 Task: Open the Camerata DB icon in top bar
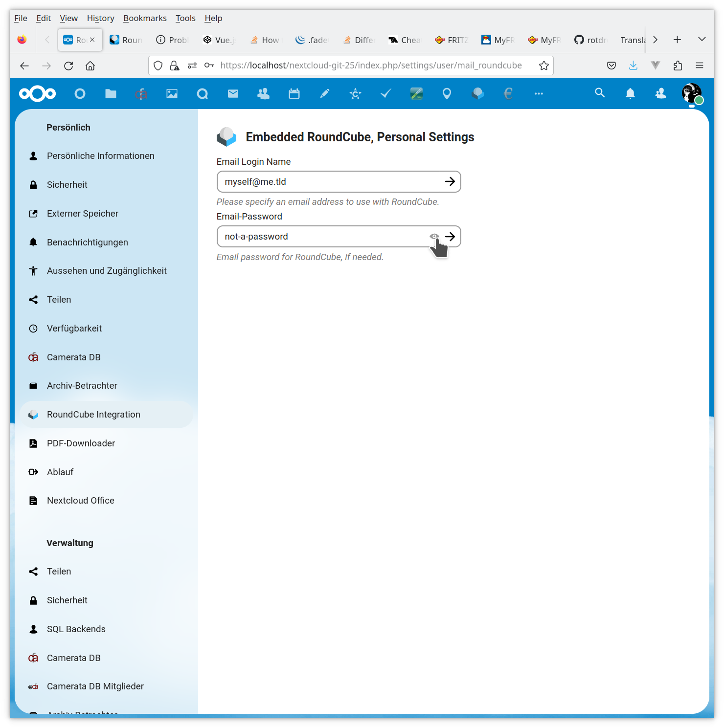click(x=141, y=93)
